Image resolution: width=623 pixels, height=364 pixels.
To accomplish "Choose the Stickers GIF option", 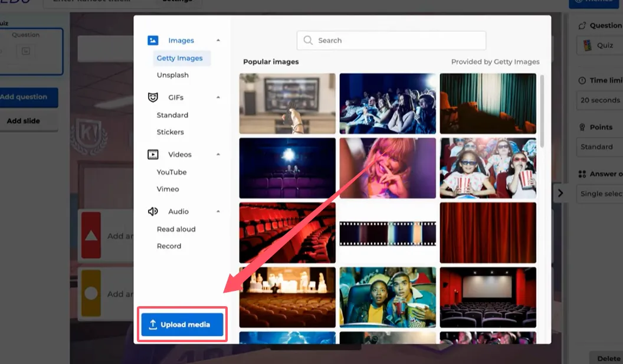I will [x=170, y=132].
